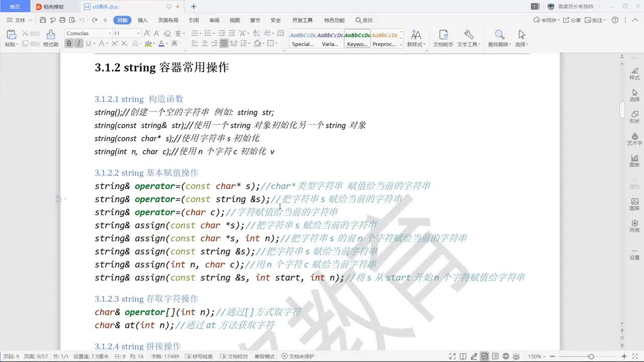
Task: Apply Superscript formatting
Action: (115, 44)
